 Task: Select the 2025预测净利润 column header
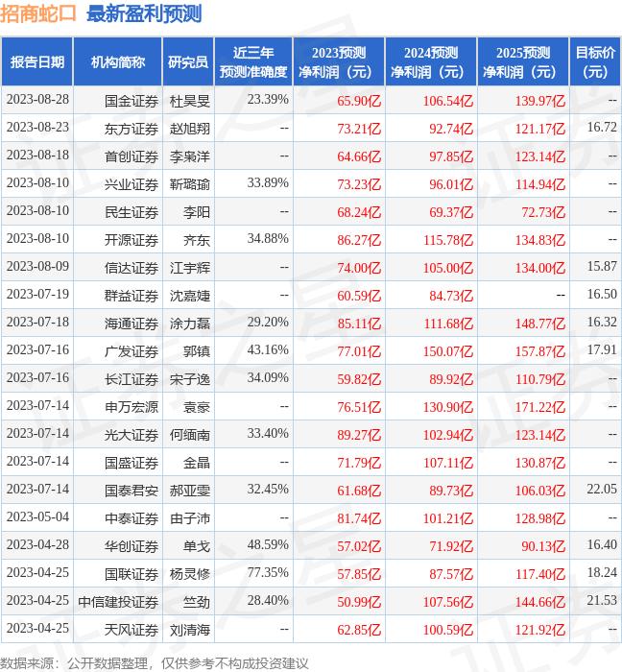[x=523, y=62]
